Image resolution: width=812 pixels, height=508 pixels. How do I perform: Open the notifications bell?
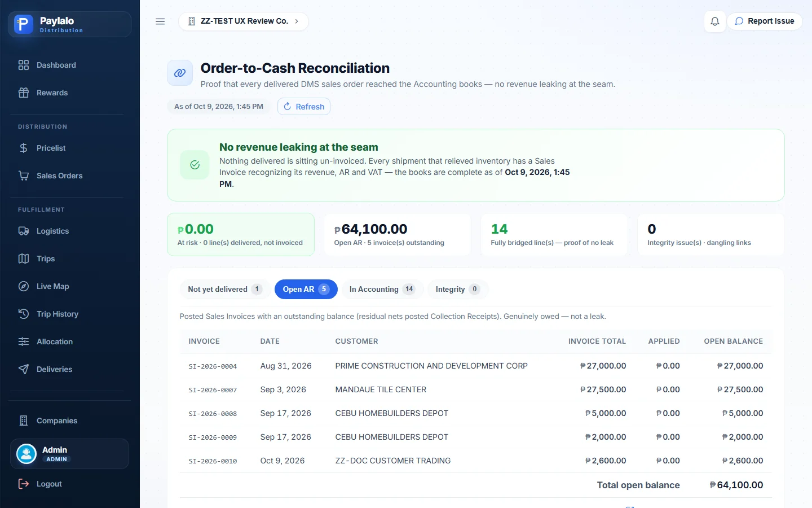(x=715, y=21)
